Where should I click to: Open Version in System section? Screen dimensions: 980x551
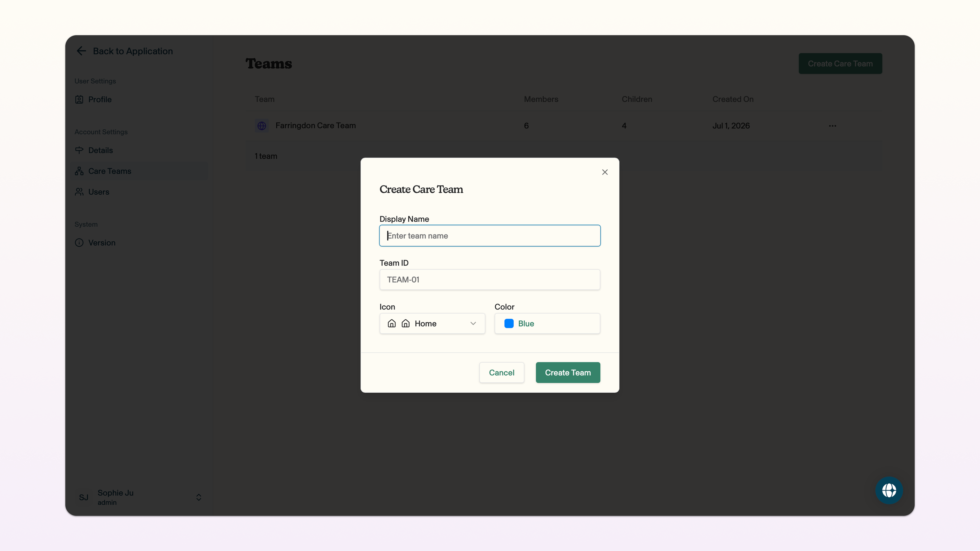pyautogui.click(x=139, y=243)
